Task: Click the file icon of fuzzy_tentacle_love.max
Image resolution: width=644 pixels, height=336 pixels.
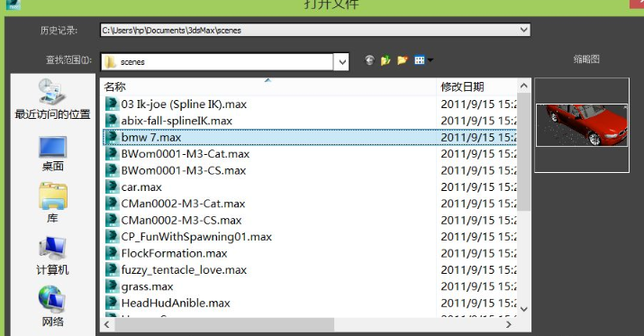Action: point(112,269)
